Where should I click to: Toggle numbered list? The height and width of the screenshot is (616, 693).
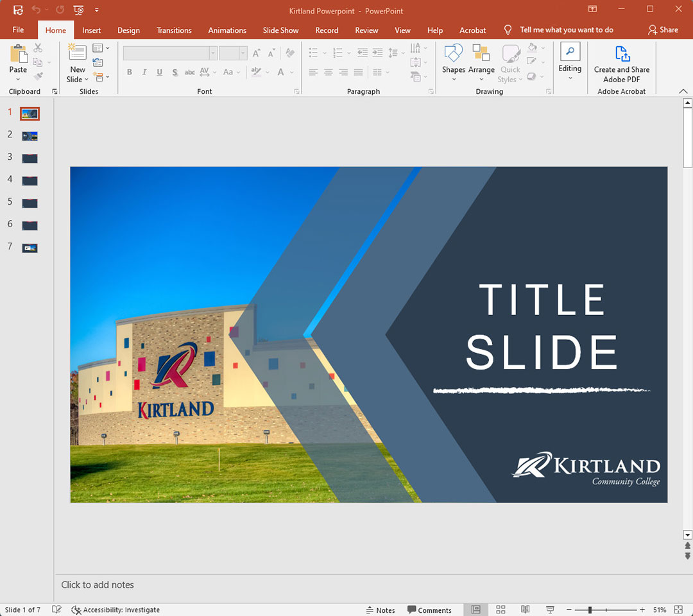click(338, 53)
